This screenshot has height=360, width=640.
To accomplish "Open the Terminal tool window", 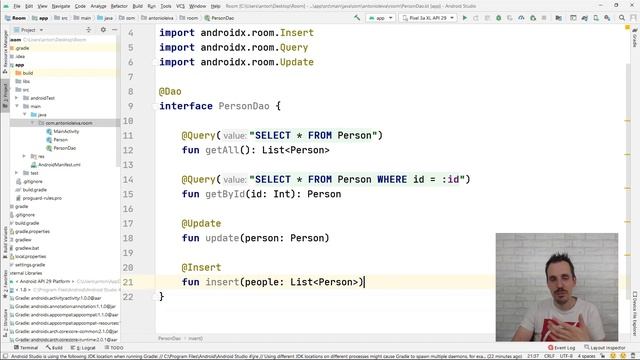I will point(26,348).
